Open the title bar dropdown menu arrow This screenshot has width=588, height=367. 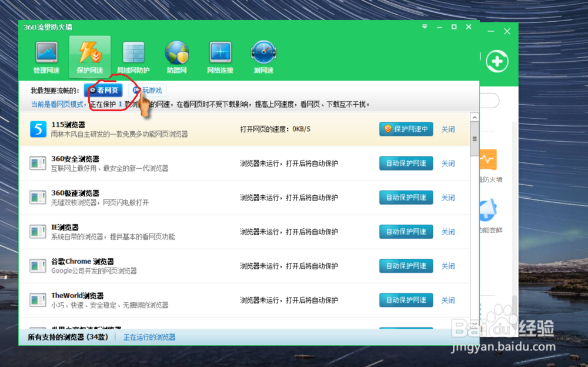coord(425,26)
